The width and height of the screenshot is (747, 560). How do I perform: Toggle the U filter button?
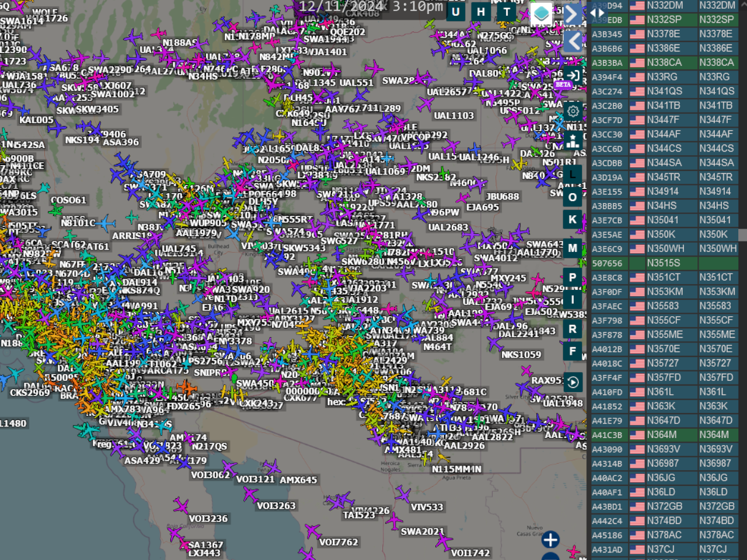456,12
